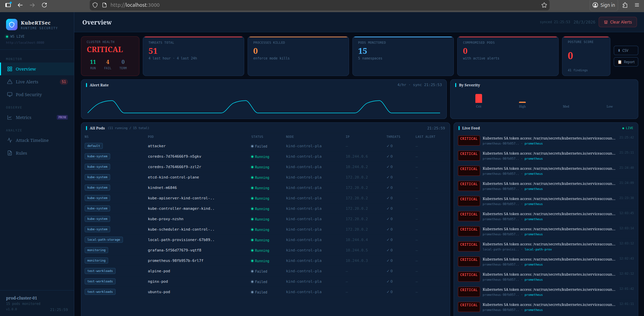
Task: Open the prometheus link in Live Feed
Action: (x=533, y=144)
